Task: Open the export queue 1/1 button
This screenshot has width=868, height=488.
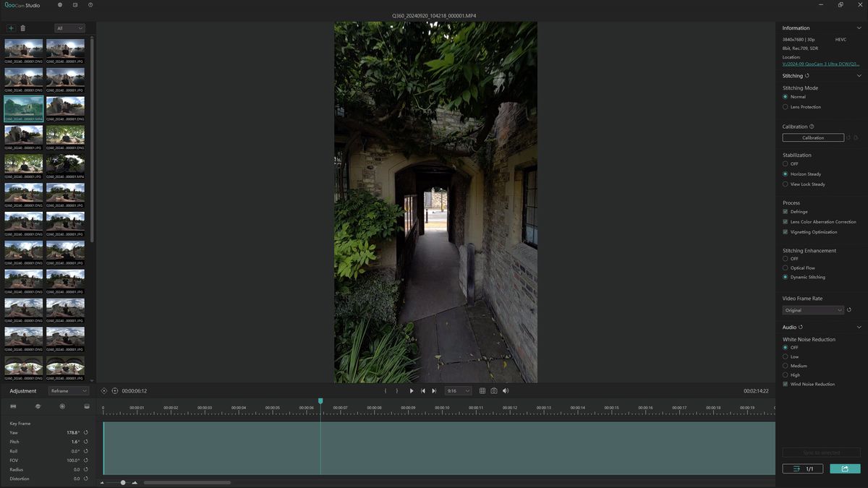Action: pos(803,468)
